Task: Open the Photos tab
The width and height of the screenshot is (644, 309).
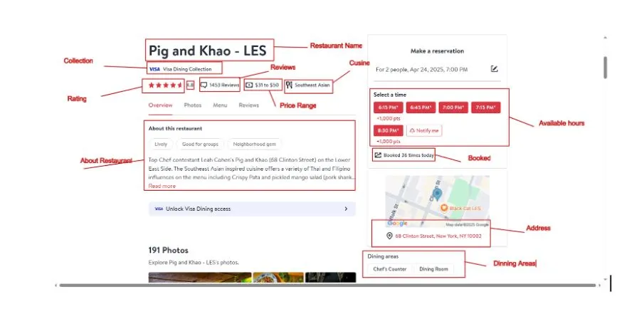Action: click(x=193, y=105)
